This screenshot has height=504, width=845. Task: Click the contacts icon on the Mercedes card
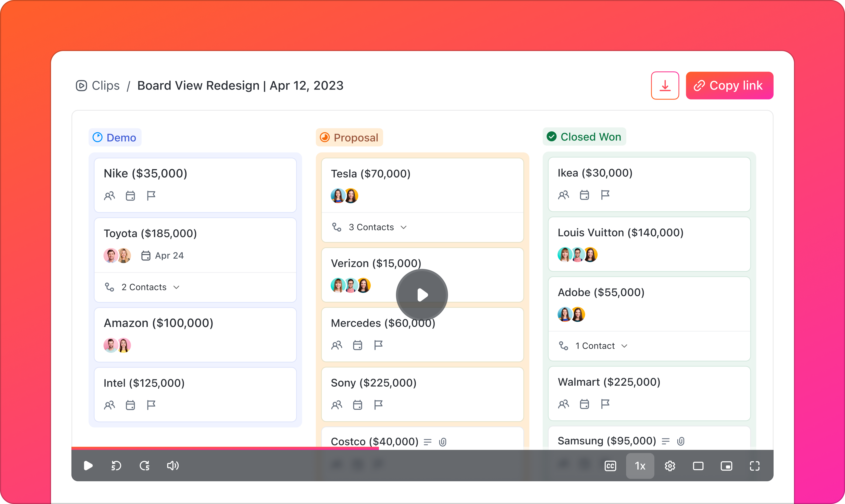point(337,345)
